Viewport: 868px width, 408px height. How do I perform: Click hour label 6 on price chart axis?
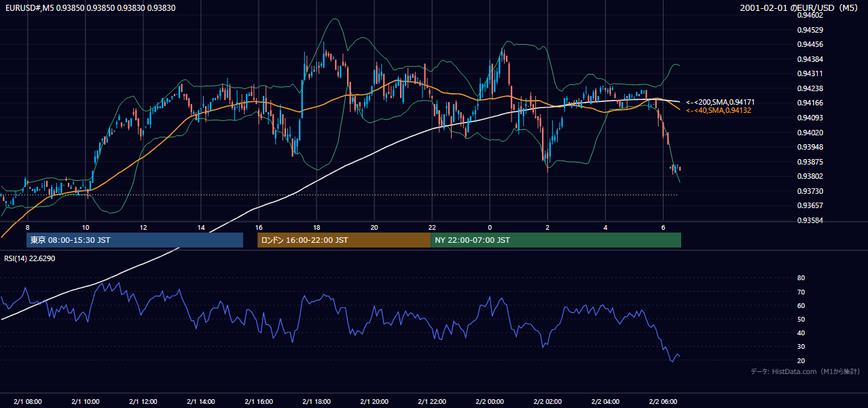pyautogui.click(x=663, y=227)
